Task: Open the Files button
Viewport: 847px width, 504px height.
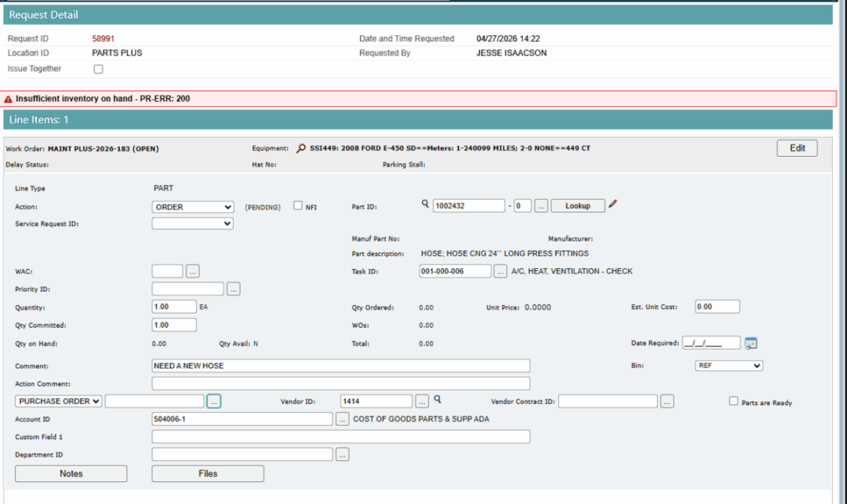Action: tap(208, 473)
